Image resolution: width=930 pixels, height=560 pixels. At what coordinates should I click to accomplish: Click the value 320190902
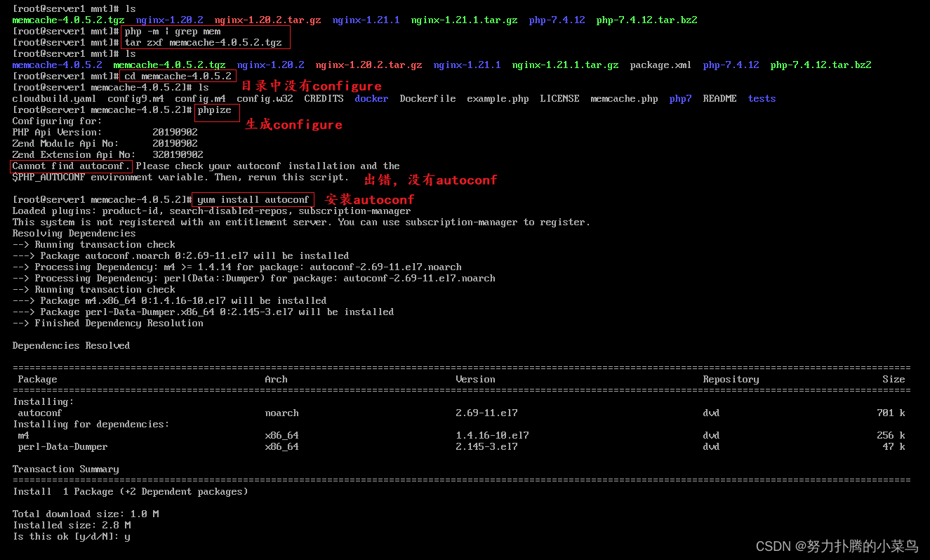[178, 155]
